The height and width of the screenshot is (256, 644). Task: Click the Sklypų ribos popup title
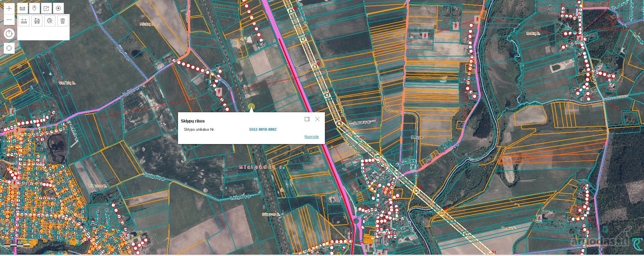[193, 121]
